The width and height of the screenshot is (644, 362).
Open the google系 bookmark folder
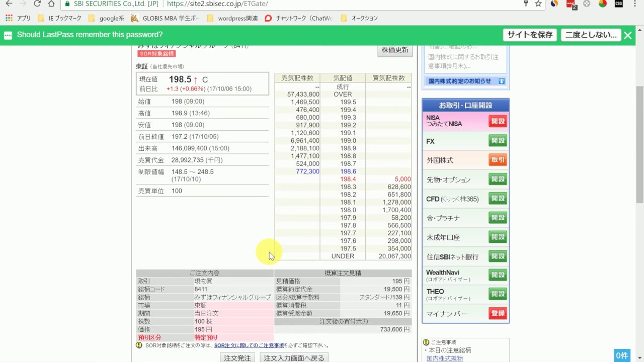(x=106, y=18)
